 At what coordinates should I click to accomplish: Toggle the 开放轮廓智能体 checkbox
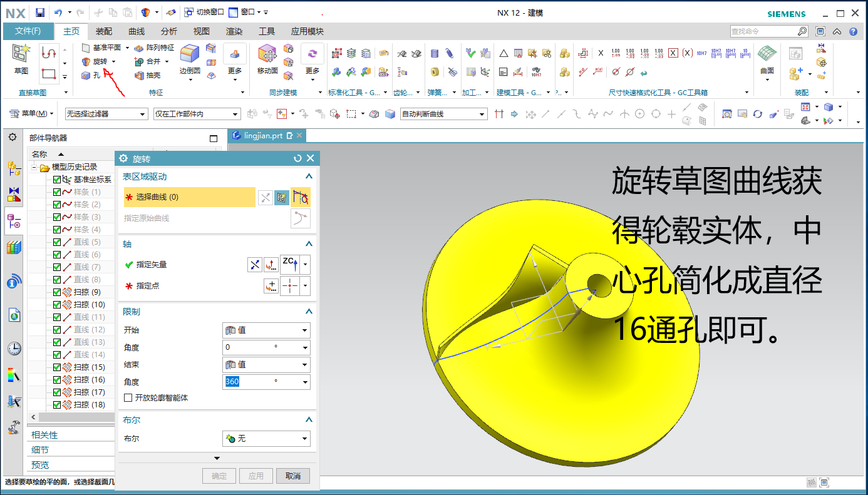128,397
